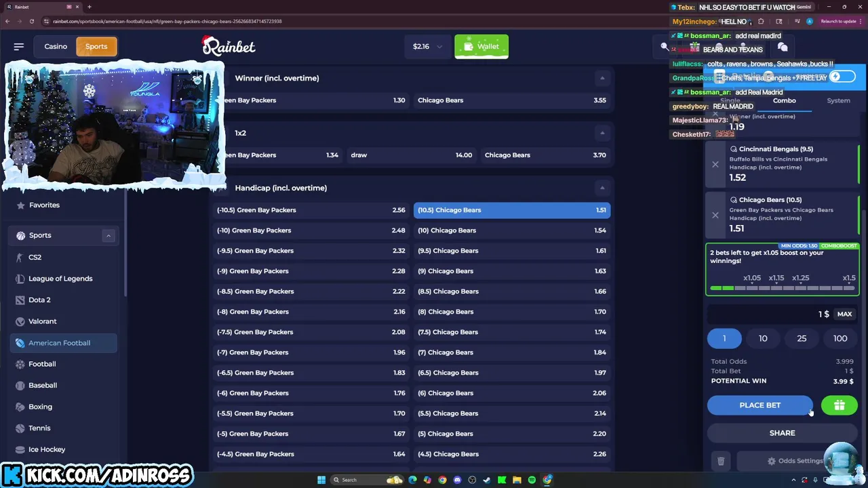Image resolution: width=868 pixels, height=488 pixels.
Task: Click the Tennis sidebar icon
Action: 20,428
